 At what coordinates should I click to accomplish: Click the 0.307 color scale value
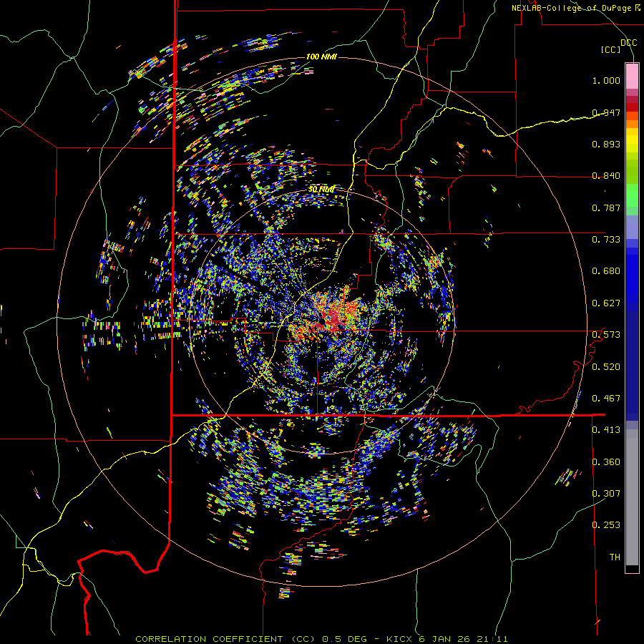(606, 494)
